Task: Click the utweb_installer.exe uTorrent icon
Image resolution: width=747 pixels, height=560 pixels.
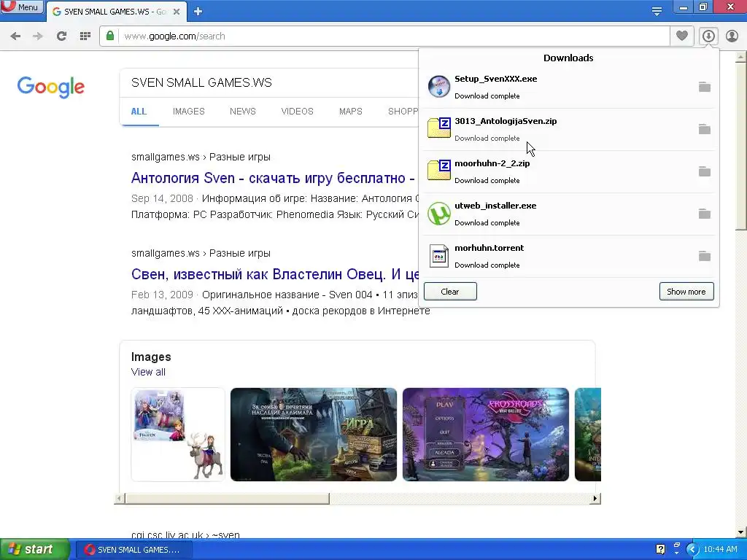Action: coord(438,214)
